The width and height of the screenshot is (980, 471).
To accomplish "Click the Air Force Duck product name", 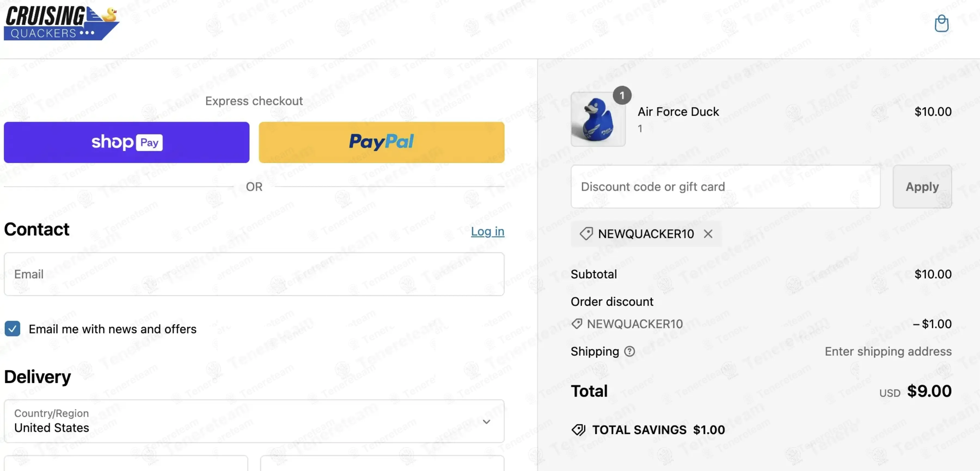I will 678,112.
